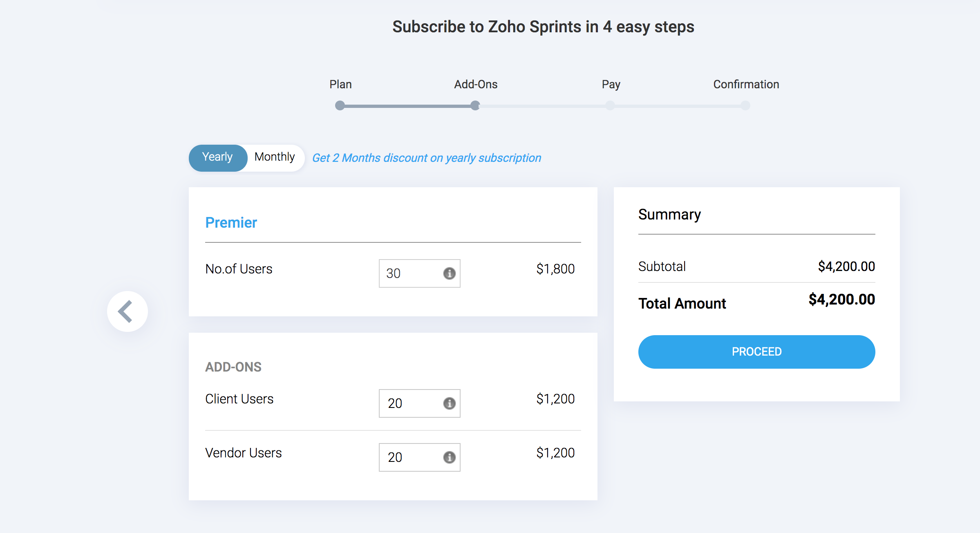The width and height of the screenshot is (980, 533).
Task: Click the Pay step dot
Action: tap(610, 106)
